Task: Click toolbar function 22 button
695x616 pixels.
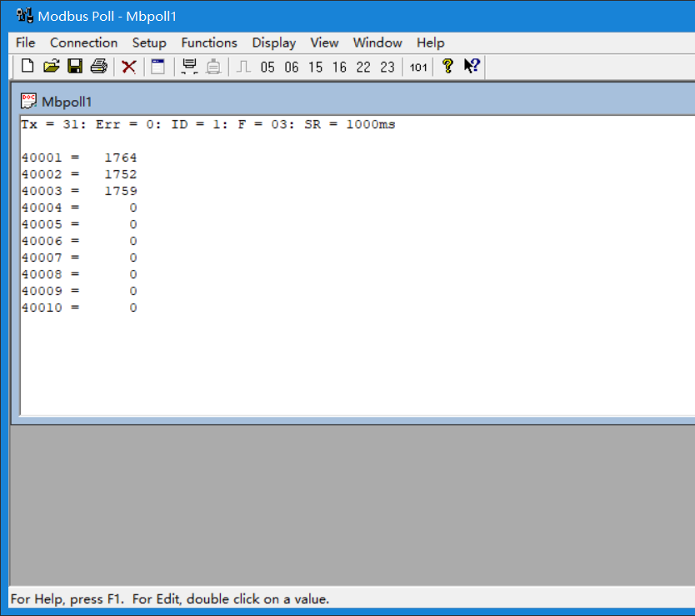Action: coord(363,67)
